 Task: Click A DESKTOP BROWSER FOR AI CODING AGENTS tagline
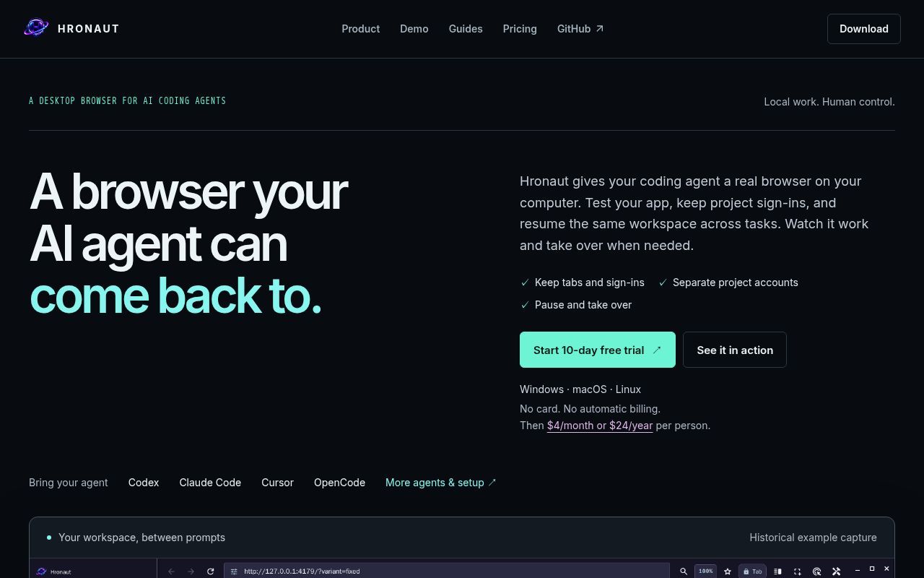click(128, 100)
